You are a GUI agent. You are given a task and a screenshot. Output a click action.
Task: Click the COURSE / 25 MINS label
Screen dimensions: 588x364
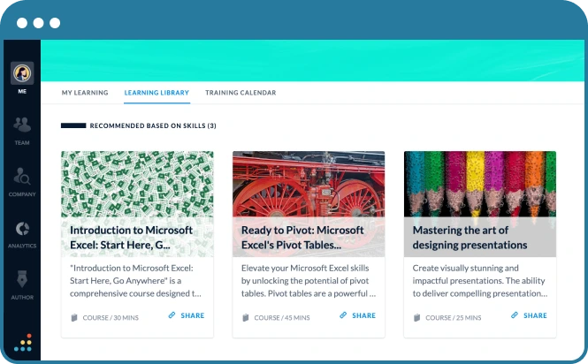(454, 318)
